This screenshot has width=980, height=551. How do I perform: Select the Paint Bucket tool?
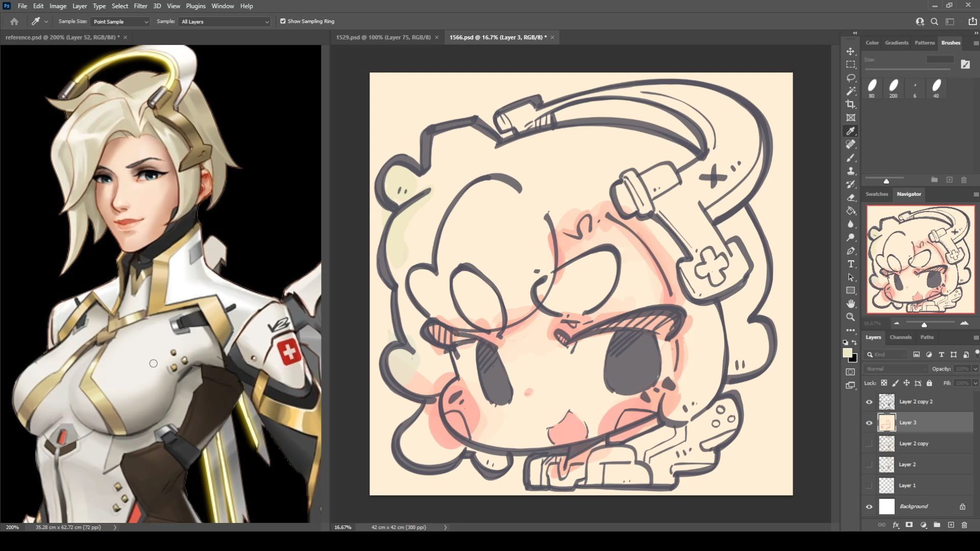coord(850,211)
